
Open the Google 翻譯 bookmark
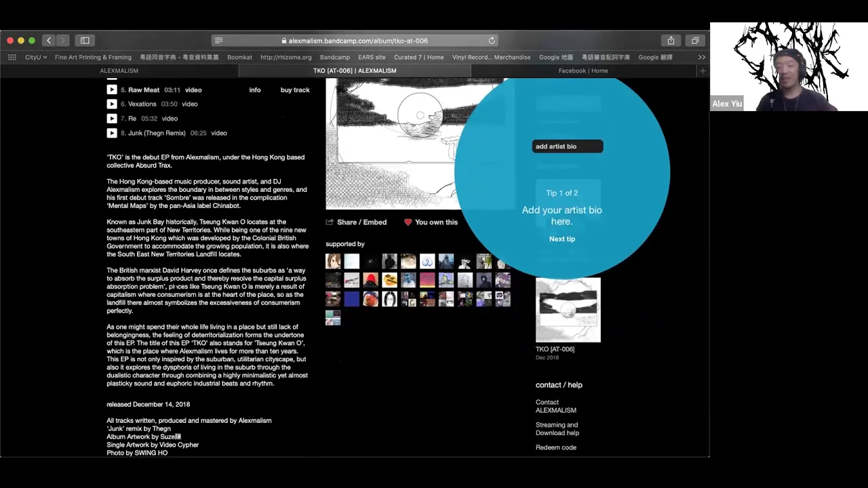coord(655,58)
